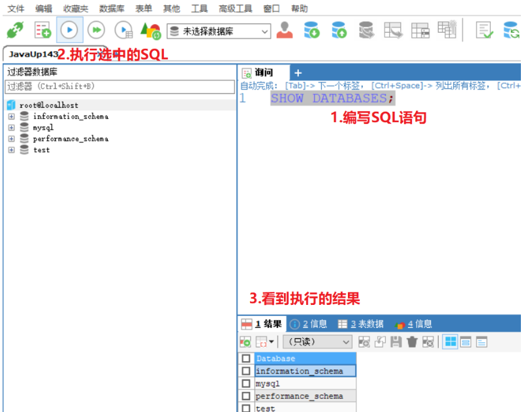The height and width of the screenshot is (412, 532).
Task: Switch to the 1 结果 tab
Action: click(262, 324)
